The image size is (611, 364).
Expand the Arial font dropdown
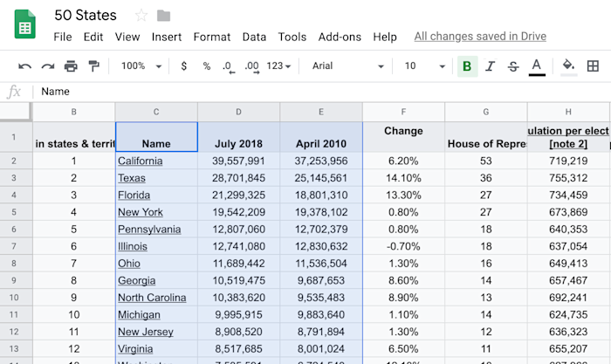click(347, 65)
